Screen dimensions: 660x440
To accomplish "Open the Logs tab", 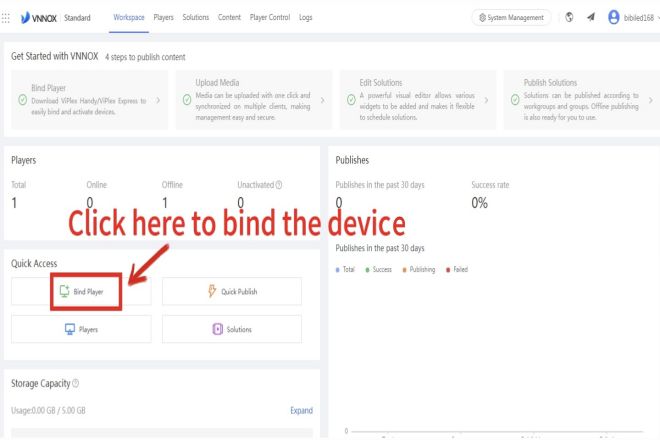I will 306,17.
